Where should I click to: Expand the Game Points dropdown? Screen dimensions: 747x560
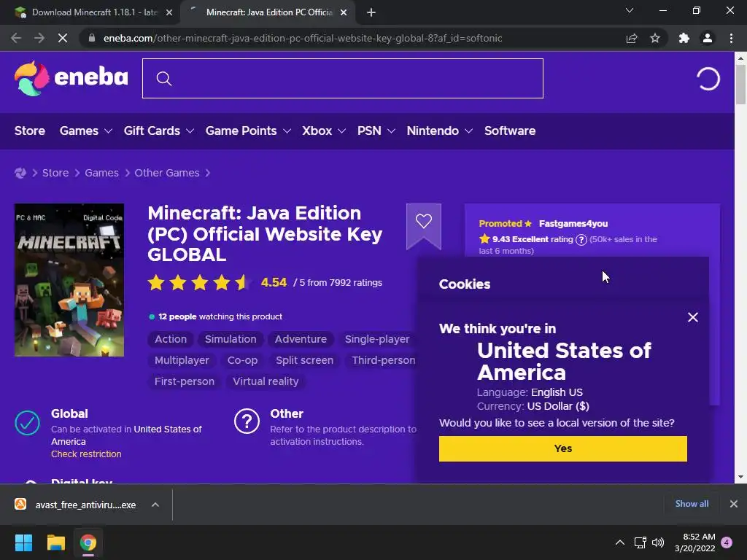click(x=287, y=131)
